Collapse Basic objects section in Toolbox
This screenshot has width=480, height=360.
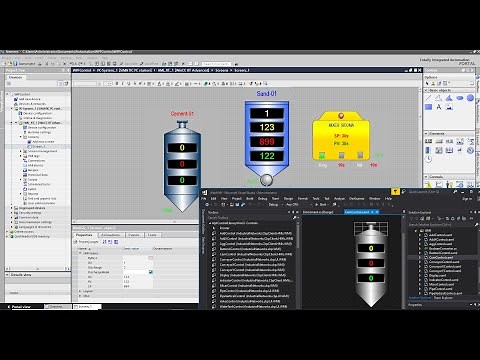click(426, 90)
